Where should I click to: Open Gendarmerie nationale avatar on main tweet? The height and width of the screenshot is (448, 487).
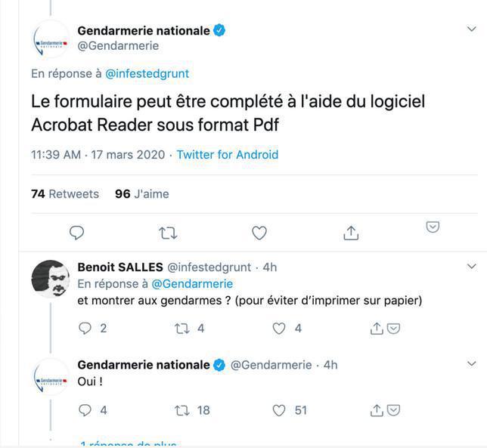[50, 43]
